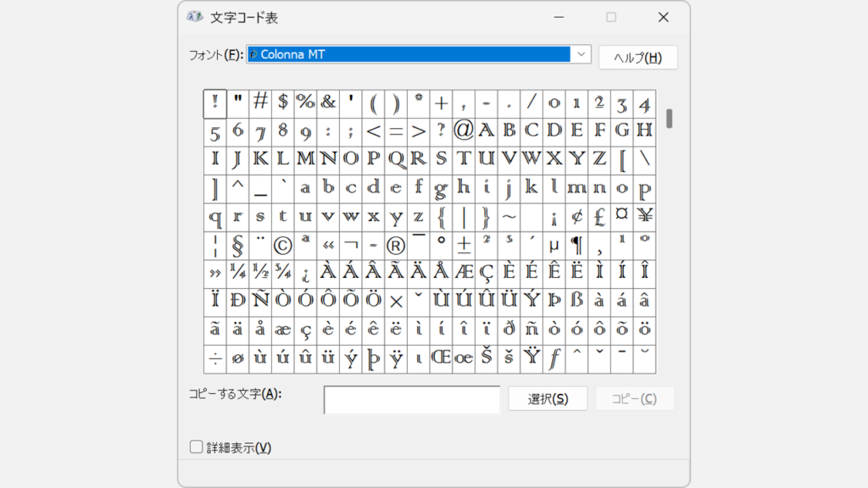Select the Æ ligature character
Viewport: 868px width, 488px height.
tap(463, 272)
